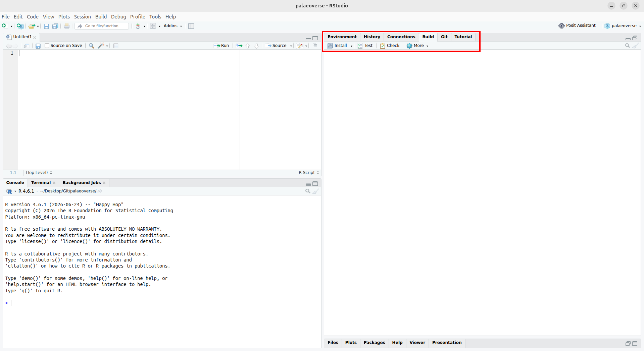Image resolution: width=644 pixels, height=351 pixels.
Task: Click the Build pane search magnifier icon
Action: pos(627,46)
